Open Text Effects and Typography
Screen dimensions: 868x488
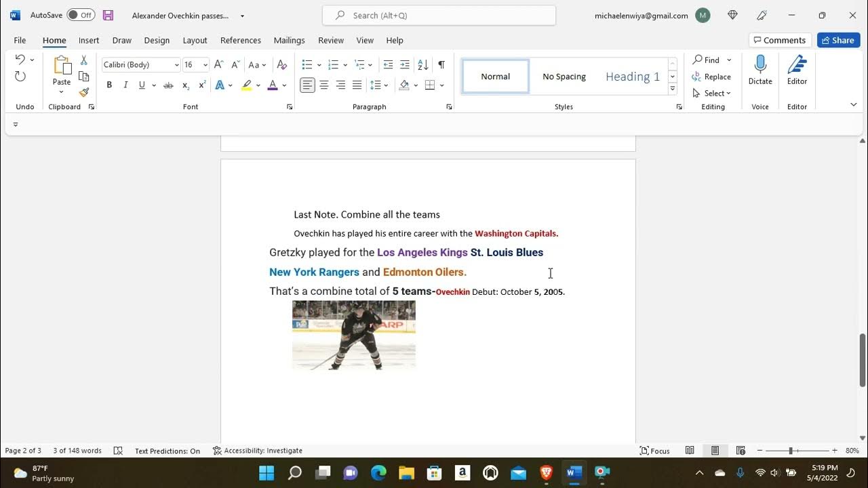click(220, 85)
